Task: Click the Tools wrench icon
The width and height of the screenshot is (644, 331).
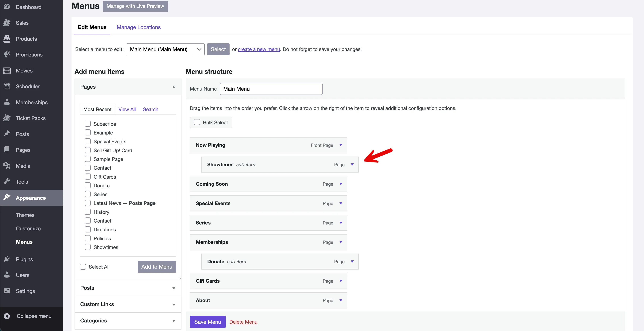Action: pyautogui.click(x=7, y=181)
